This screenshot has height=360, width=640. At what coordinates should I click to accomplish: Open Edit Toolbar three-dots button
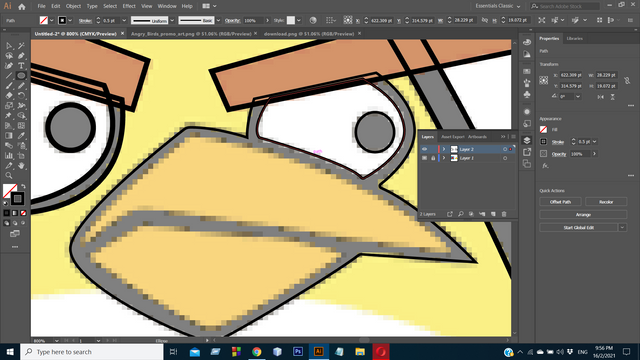point(15,247)
